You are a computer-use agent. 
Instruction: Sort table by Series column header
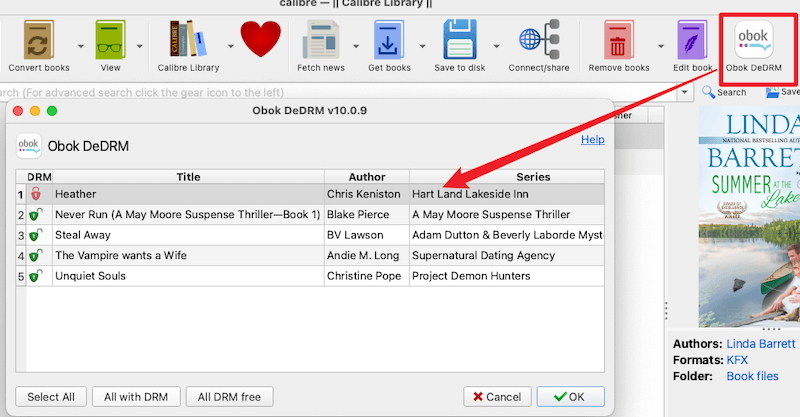coord(507,177)
